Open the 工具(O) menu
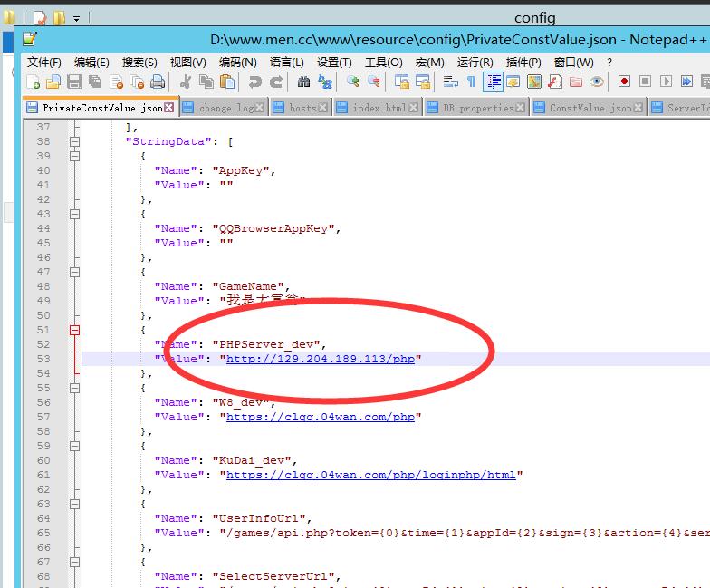Screen dimensions: 710x588 tap(384, 62)
